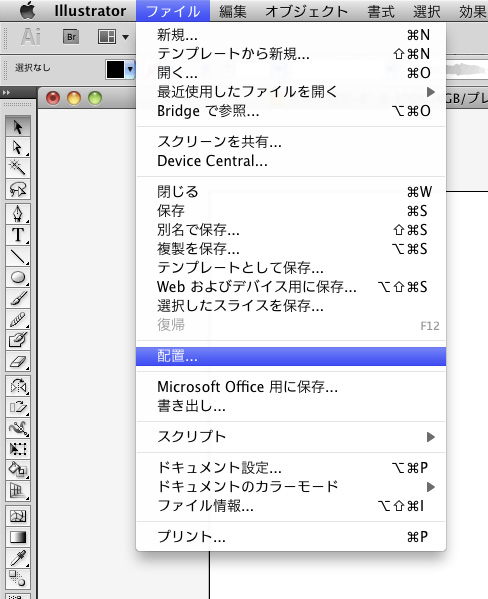Choose ドキュメント設定...
This screenshot has width=488, height=599.
(290, 468)
